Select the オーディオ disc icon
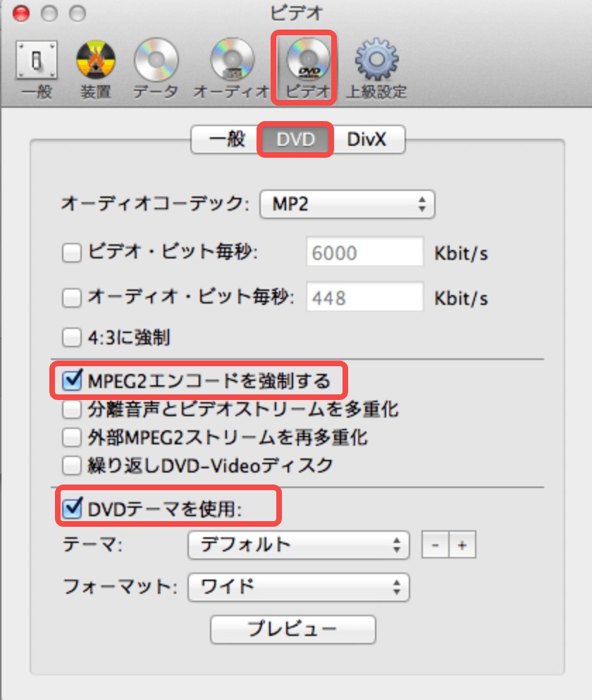The image size is (592, 700). click(x=232, y=60)
